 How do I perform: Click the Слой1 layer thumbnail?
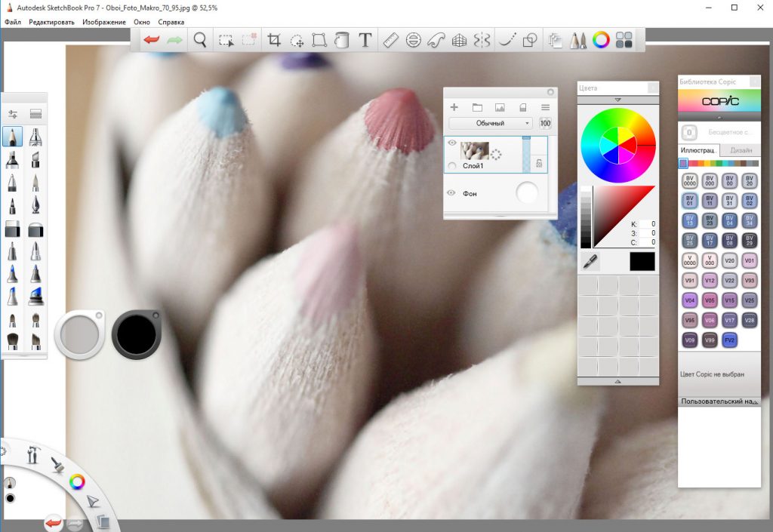tap(475, 149)
